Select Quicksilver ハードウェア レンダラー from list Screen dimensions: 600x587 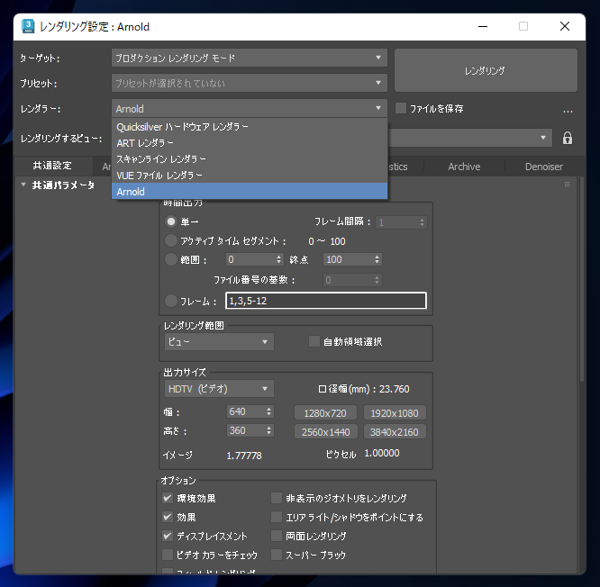[x=249, y=127]
